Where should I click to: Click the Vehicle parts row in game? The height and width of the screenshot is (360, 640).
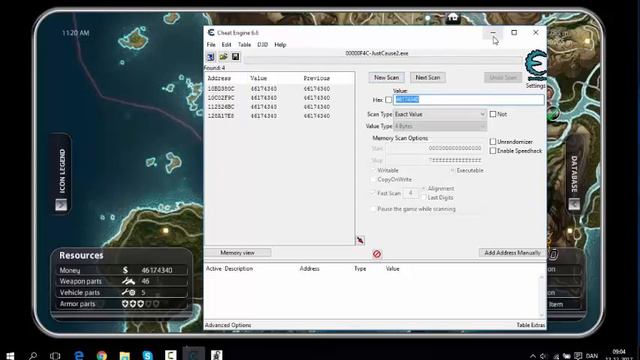point(122,292)
